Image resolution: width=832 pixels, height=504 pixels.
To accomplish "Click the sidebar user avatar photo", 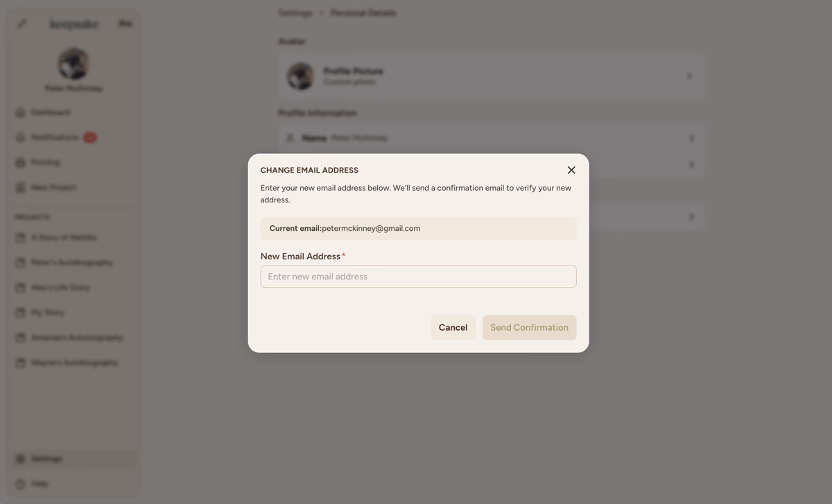I will (73, 64).
